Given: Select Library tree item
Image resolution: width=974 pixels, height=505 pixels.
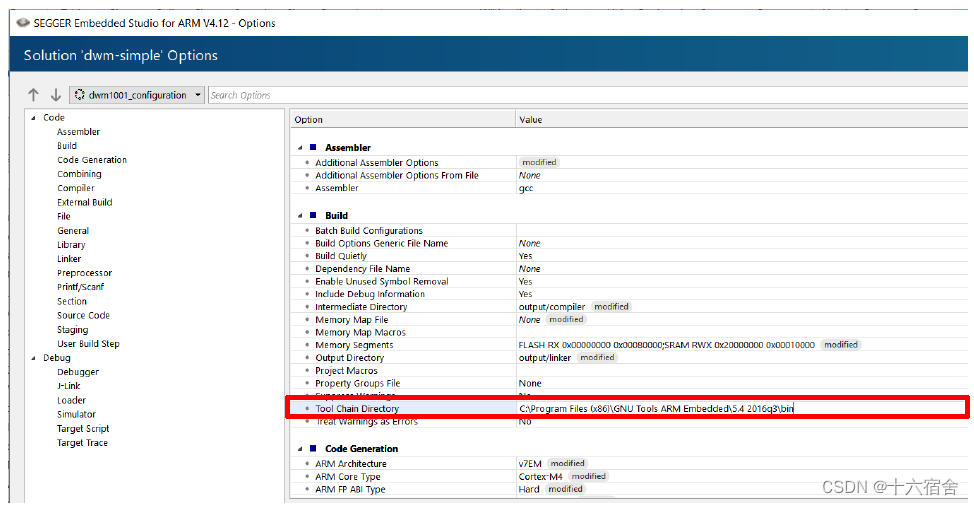Looking at the screenshot, I should 71,245.
